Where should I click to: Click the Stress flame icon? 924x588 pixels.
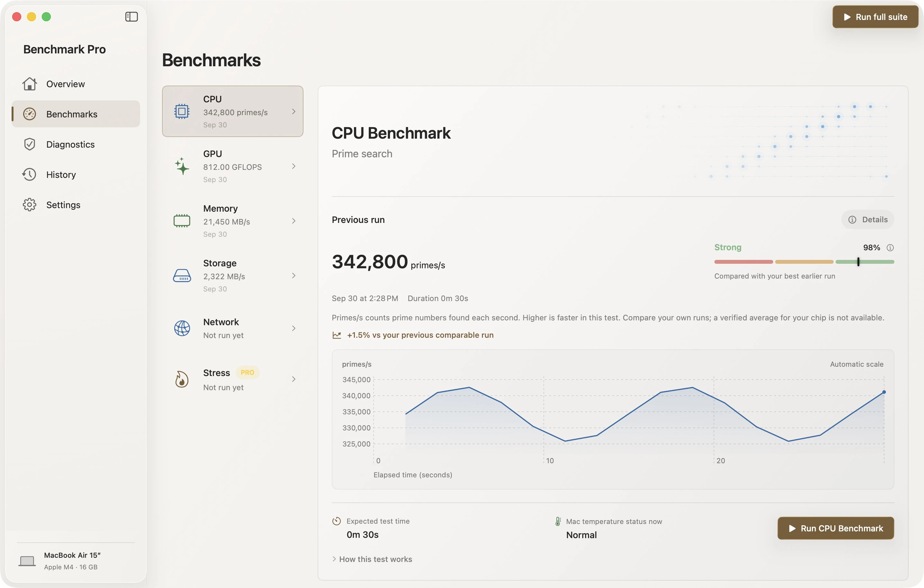[x=182, y=379]
